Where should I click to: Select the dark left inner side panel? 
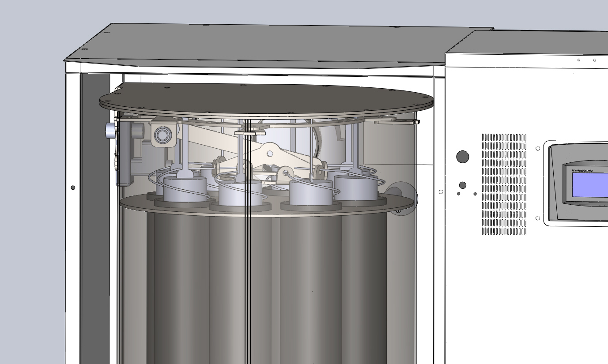click(x=95, y=221)
